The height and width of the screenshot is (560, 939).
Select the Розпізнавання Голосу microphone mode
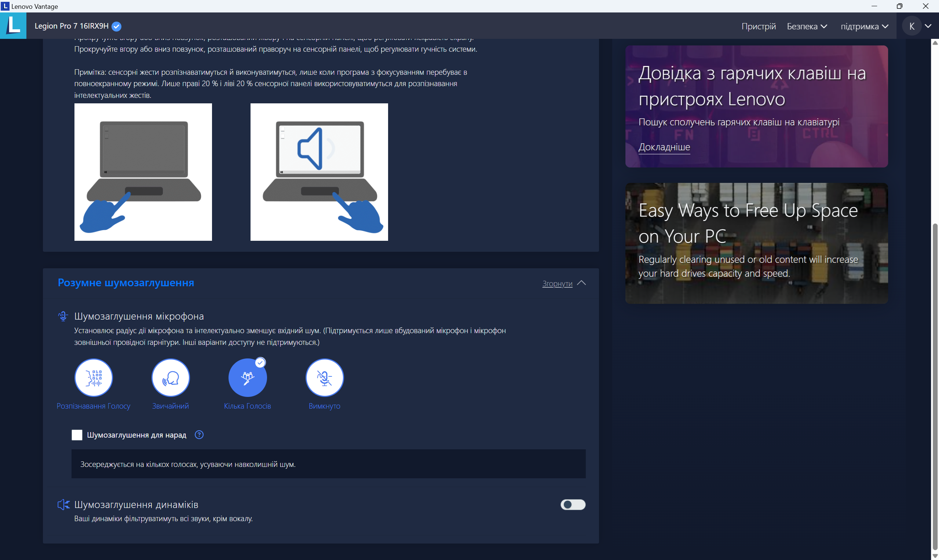(x=93, y=377)
